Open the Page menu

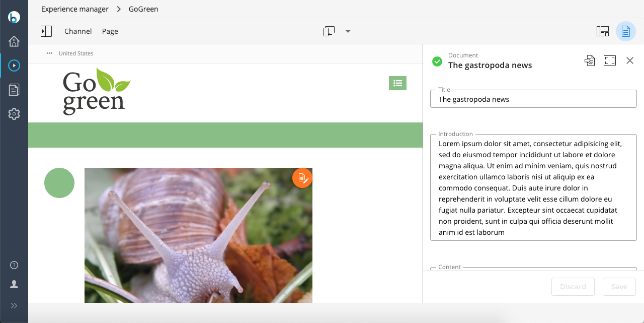110,31
